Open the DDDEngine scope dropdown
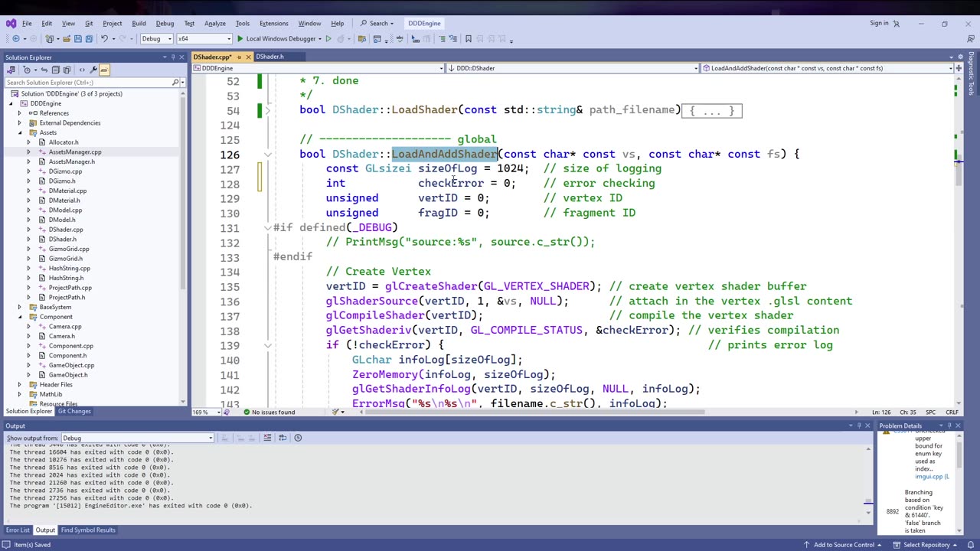The image size is (980, 551). point(318,68)
